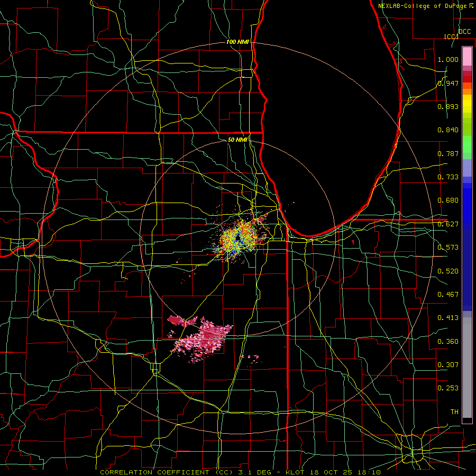
Task: Click the 0.893 scale label
Action: (448, 106)
